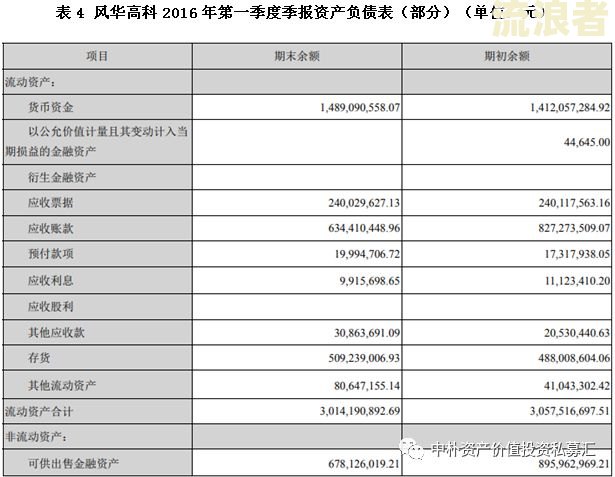
Task: Click value 20,530,440.63
Action: [x=577, y=333]
